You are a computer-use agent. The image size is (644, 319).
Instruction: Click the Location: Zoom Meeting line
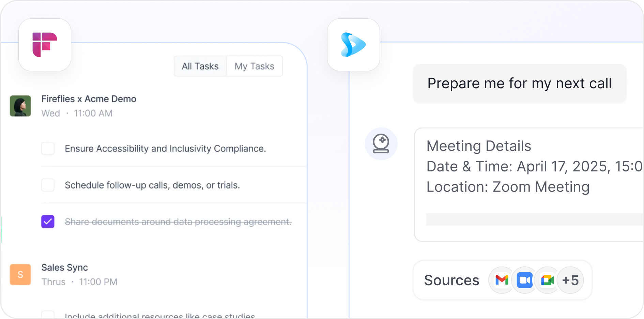508,187
